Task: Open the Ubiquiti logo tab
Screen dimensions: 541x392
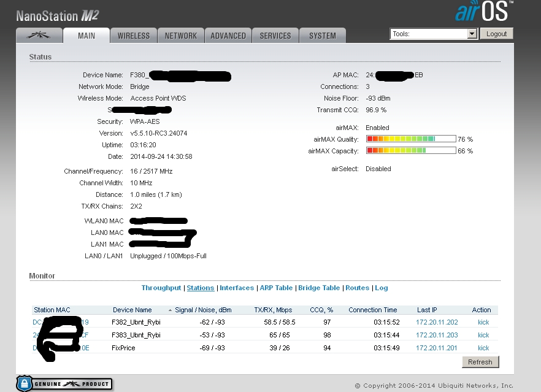Action: (38, 36)
